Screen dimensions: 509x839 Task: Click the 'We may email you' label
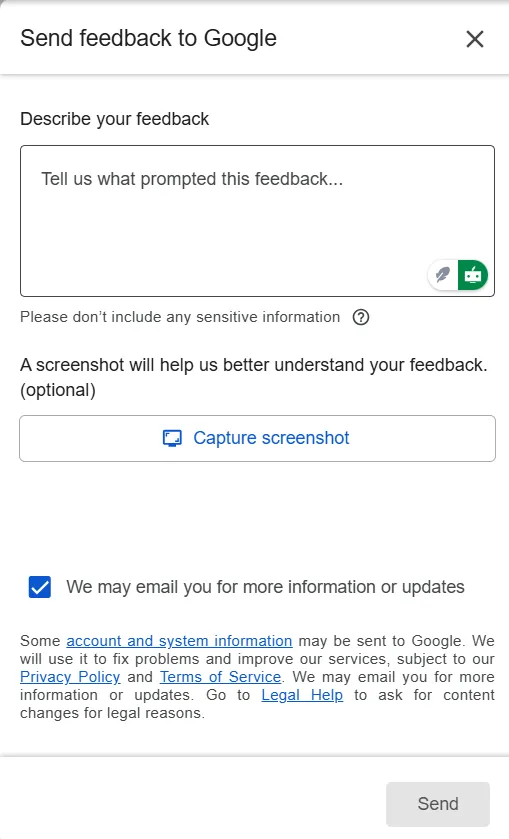pos(265,587)
